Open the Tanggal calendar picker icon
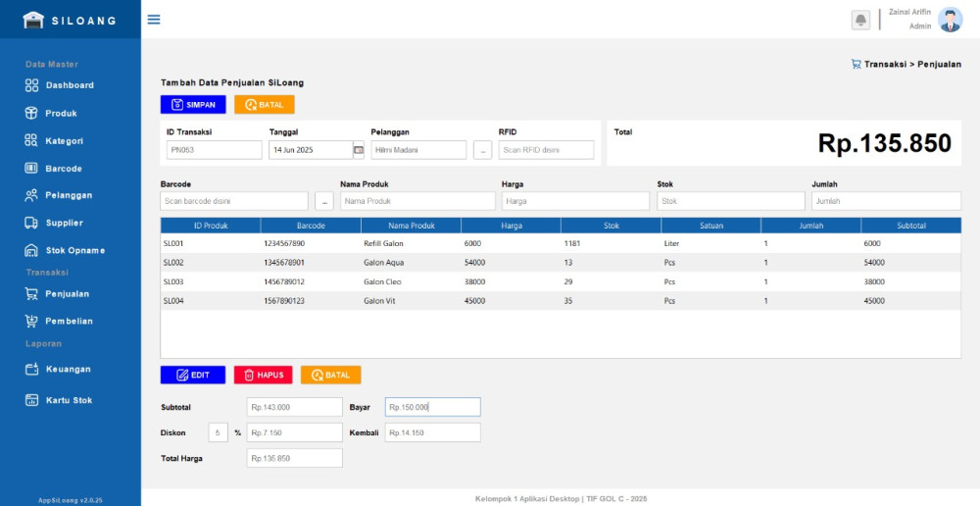The width and height of the screenshot is (980, 506). coord(359,150)
